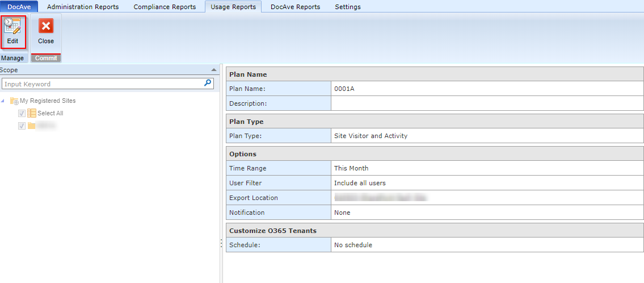Image resolution: width=644 pixels, height=283 pixels.
Task: Click the Notification value None
Action: 342,213
